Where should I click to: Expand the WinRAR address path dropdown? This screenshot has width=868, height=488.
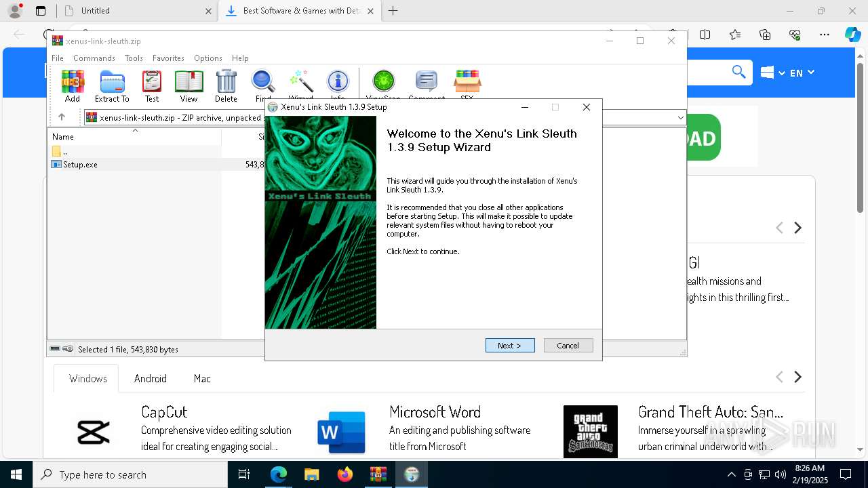click(x=680, y=118)
